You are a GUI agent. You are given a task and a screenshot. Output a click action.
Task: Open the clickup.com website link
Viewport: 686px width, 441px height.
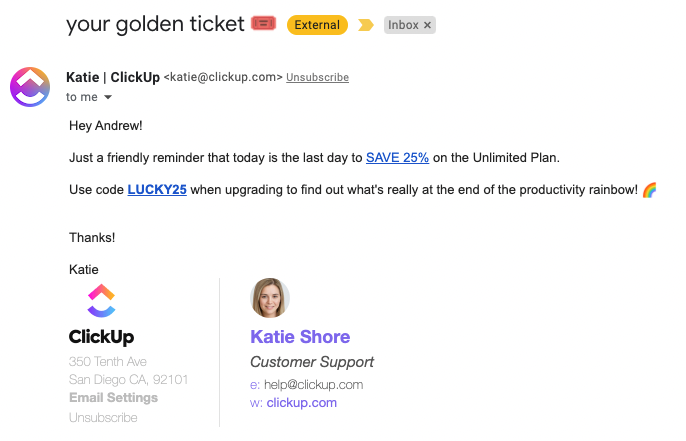click(301, 403)
